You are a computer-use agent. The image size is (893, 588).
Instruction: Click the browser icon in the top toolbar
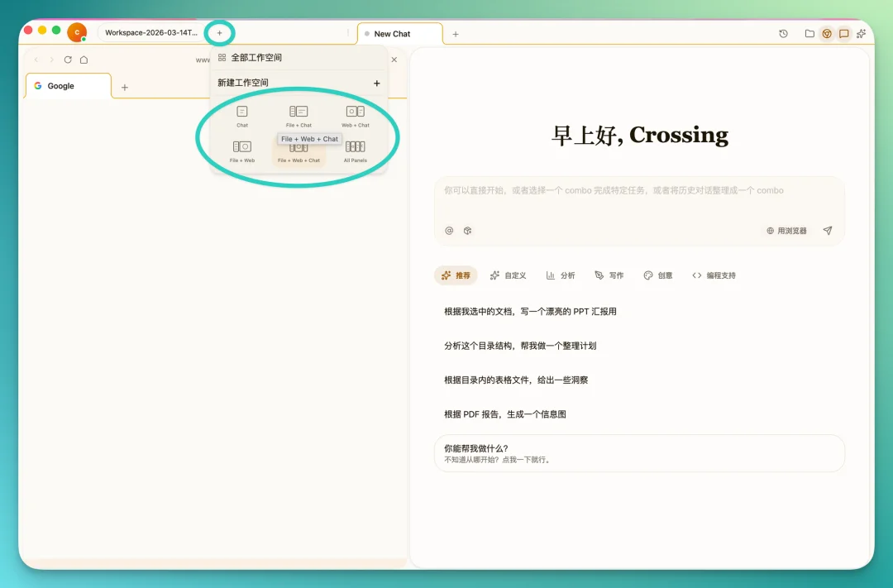pyautogui.click(x=827, y=33)
